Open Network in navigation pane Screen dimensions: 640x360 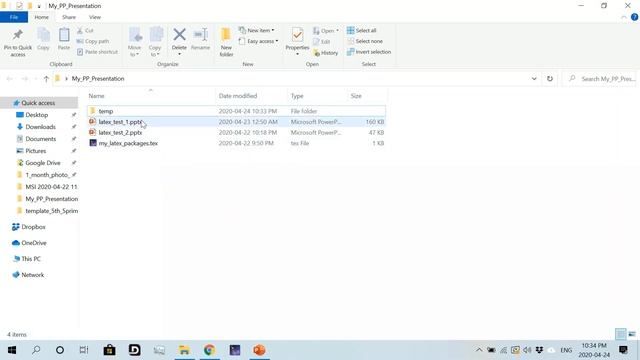pyautogui.click(x=33, y=275)
